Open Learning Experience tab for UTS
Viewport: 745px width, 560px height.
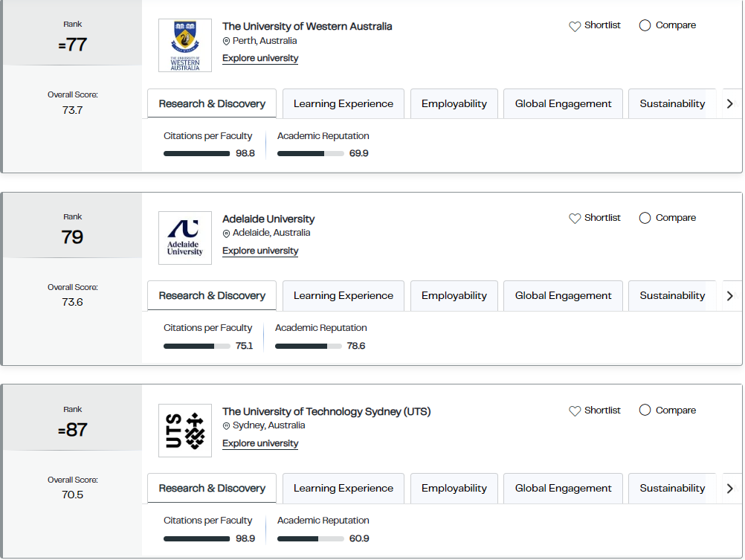tap(343, 488)
